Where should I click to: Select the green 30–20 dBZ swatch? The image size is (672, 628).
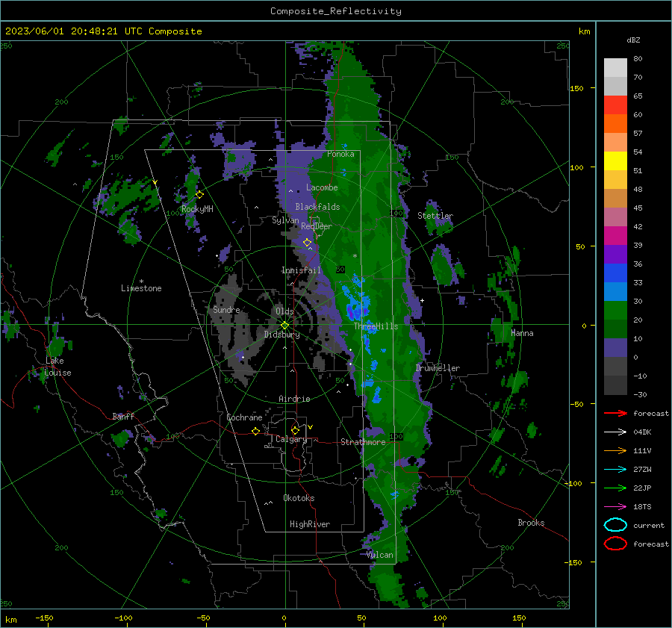[x=615, y=311]
